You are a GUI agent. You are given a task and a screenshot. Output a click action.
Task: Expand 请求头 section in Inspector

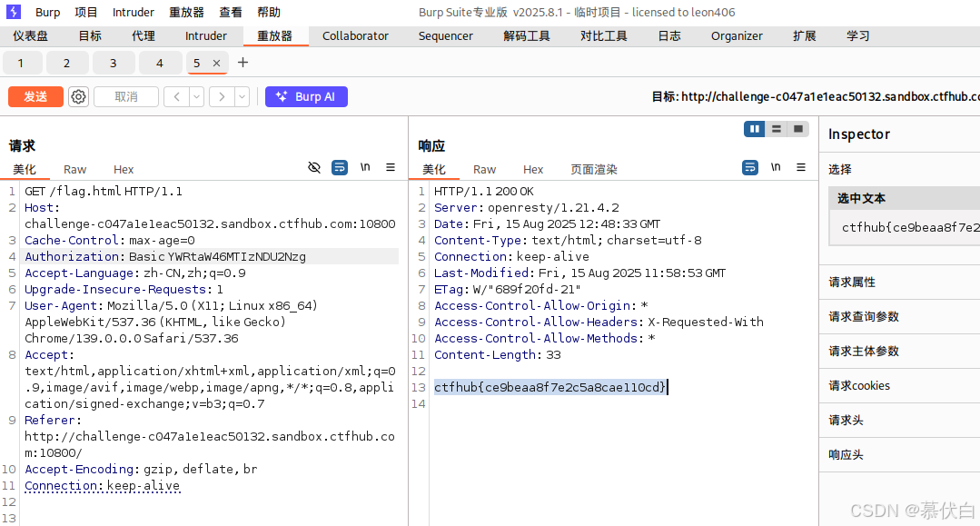pyautogui.click(x=900, y=421)
